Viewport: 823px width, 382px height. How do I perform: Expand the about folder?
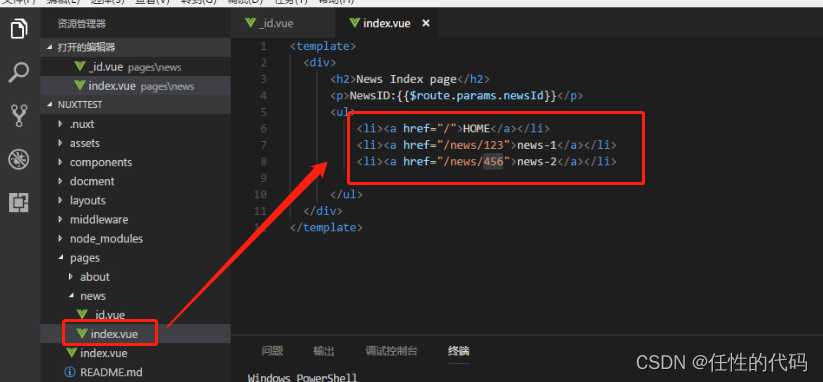135,277
